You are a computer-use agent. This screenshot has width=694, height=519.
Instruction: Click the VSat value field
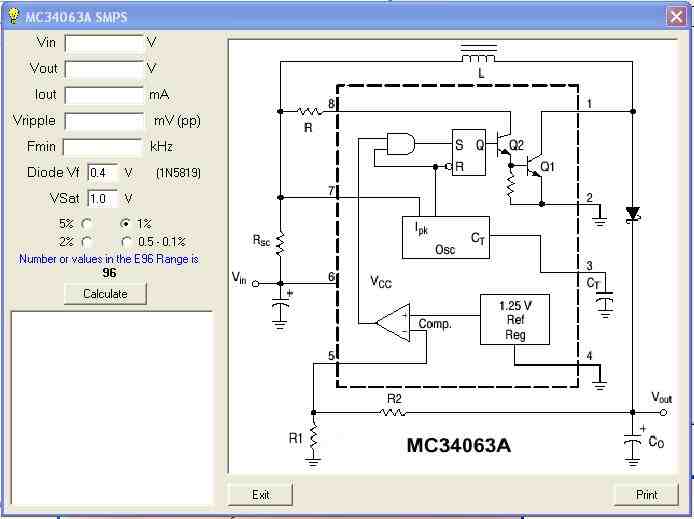coord(103,199)
